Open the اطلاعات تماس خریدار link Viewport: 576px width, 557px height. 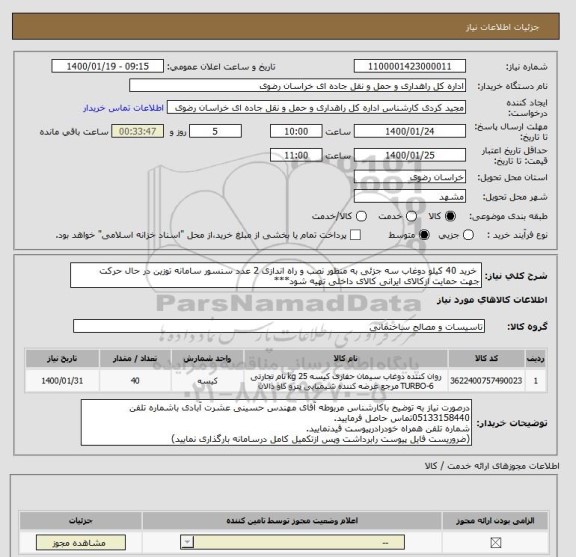click(123, 108)
